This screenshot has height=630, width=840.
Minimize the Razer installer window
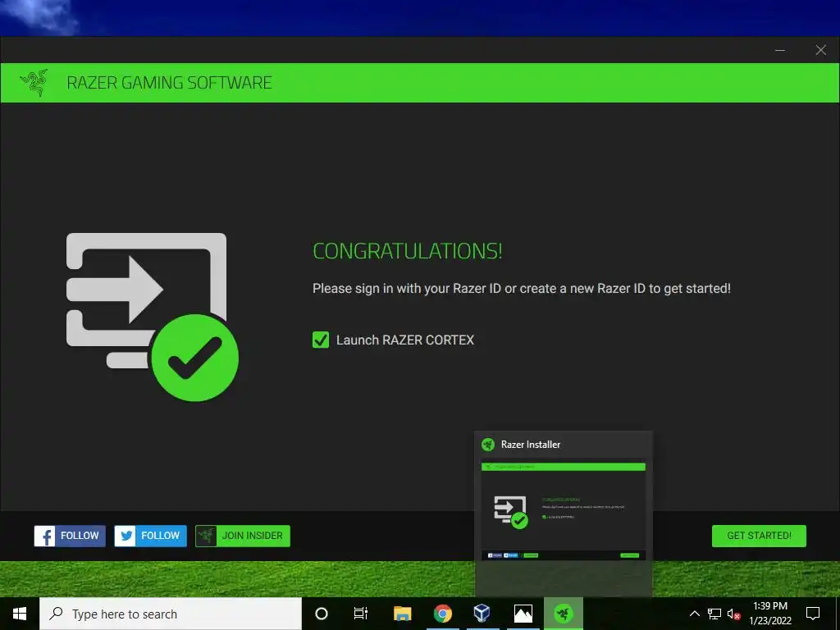pyautogui.click(x=780, y=50)
